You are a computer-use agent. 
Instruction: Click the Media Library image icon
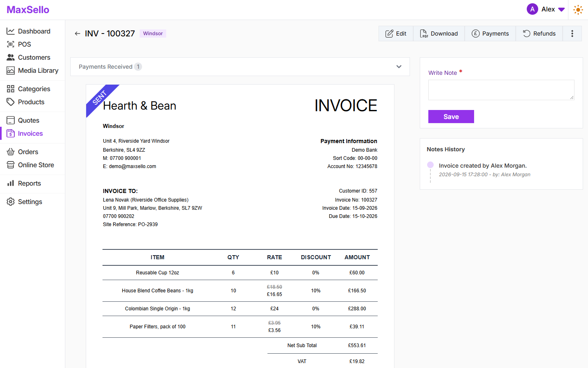point(11,70)
